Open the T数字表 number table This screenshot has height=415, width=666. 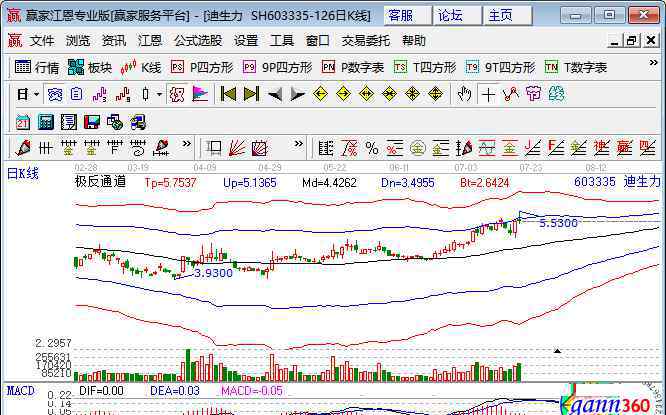[x=576, y=67]
